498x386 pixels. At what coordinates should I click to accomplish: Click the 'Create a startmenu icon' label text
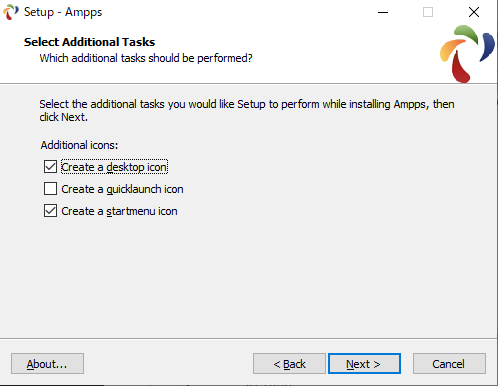119,211
